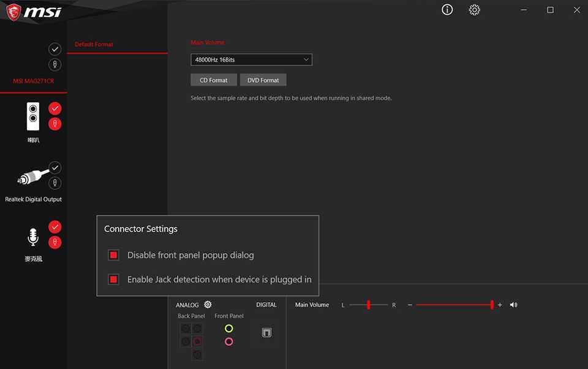Click the Main Volume slider handle
This screenshot has width=588, height=369.
point(492,305)
